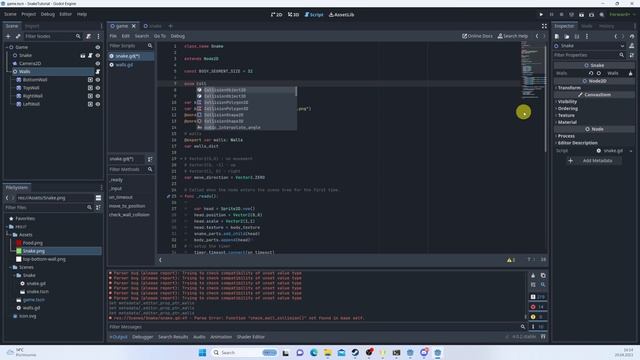Viewport: 640px width, 360px height.
Task: Hide the TopWall node
Action: tap(98, 88)
